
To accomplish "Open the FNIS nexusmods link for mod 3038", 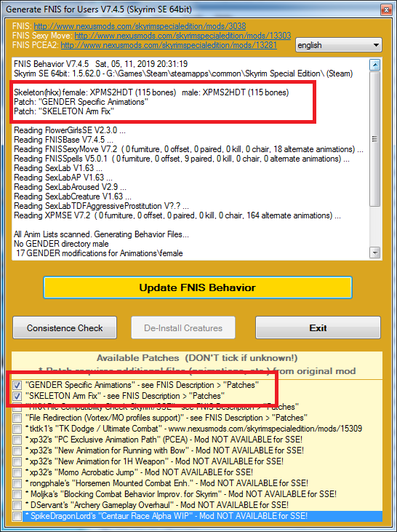I will tap(140, 26).
